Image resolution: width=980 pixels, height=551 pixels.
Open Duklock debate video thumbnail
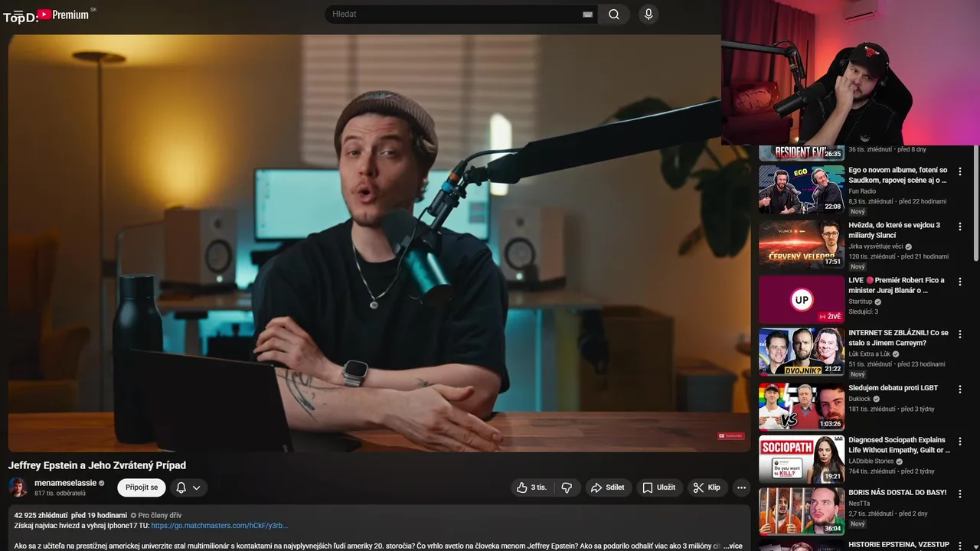(802, 407)
